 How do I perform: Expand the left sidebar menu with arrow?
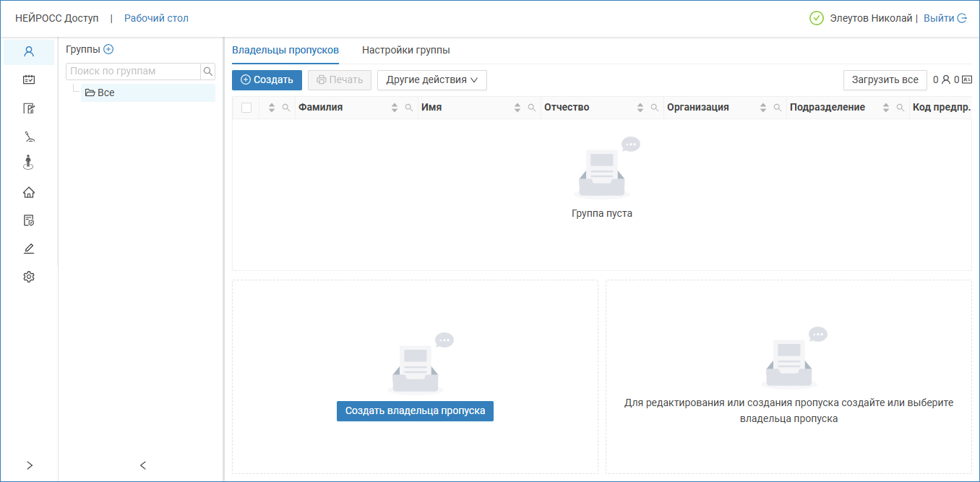[x=30, y=465]
